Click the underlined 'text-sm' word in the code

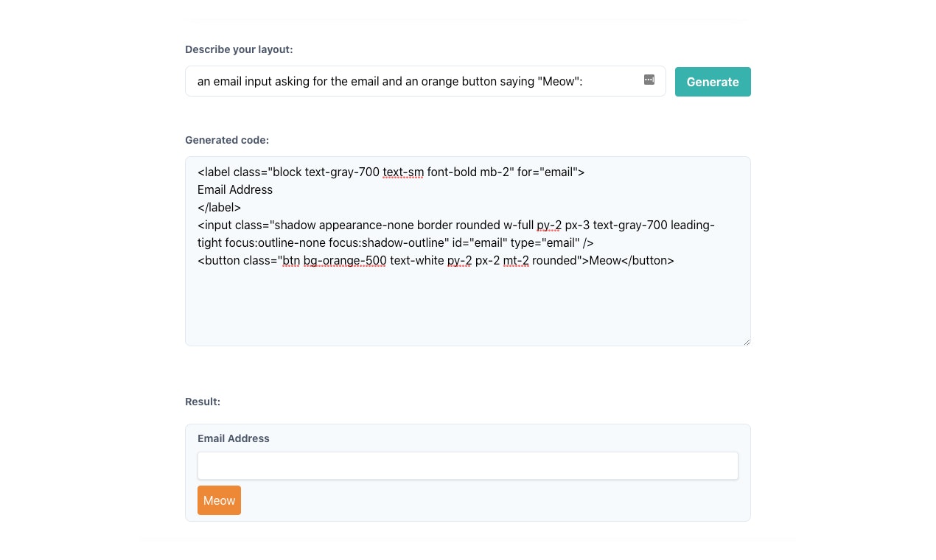[403, 172]
